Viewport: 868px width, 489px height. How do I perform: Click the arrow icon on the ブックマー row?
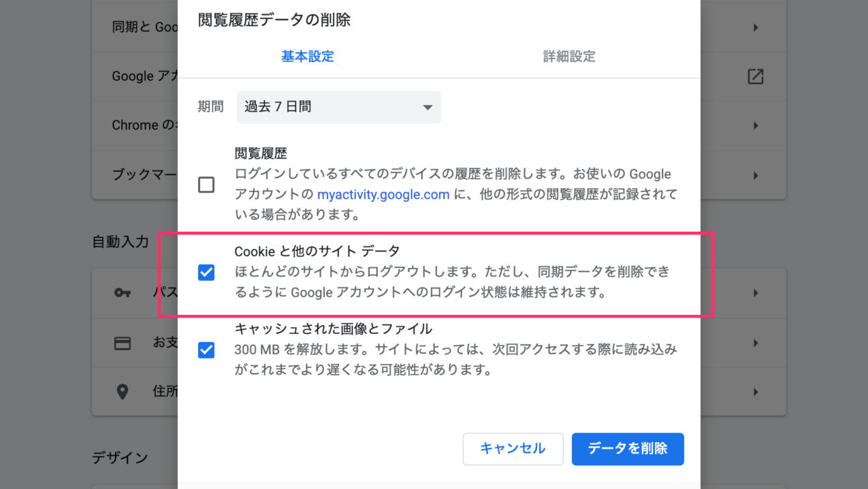click(x=755, y=175)
